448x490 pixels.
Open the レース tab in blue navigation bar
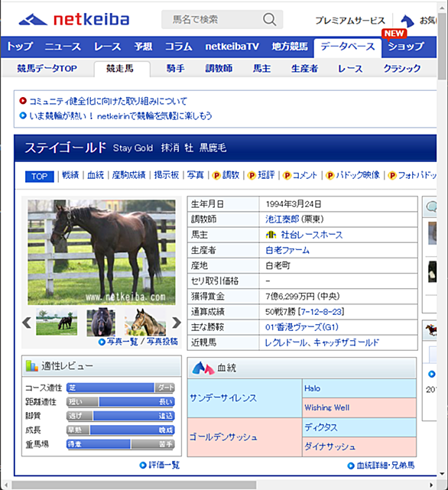click(108, 47)
